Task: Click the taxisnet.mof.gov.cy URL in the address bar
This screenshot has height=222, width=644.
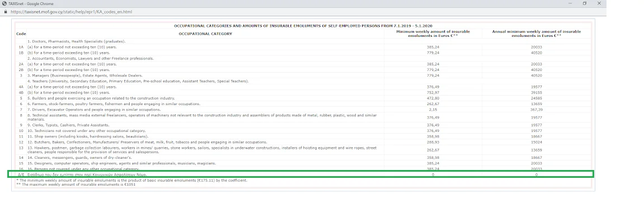Action: coord(71,12)
